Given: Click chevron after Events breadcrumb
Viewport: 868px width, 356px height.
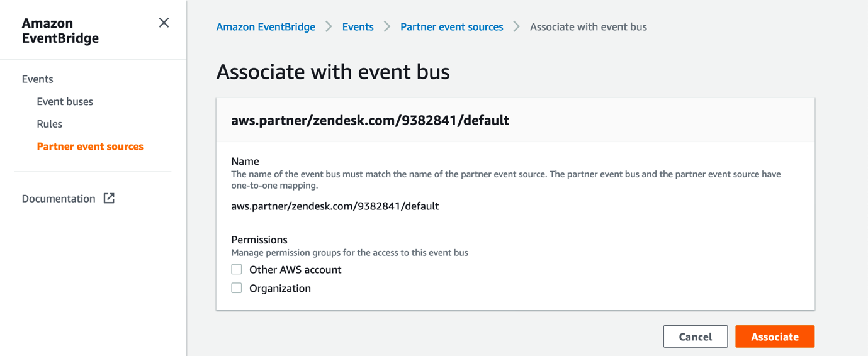Looking at the screenshot, I should [x=387, y=27].
